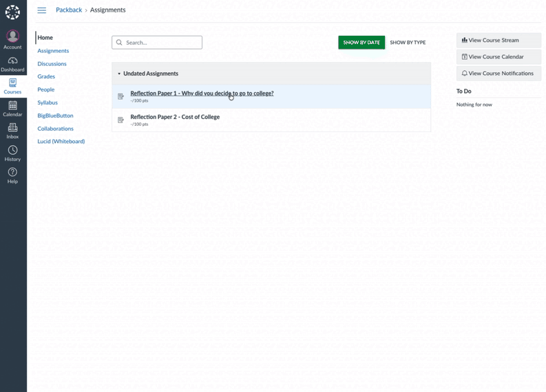546x392 pixels.
Task: Open BigBlueButton in course navigation
Action: coord(55,116)
